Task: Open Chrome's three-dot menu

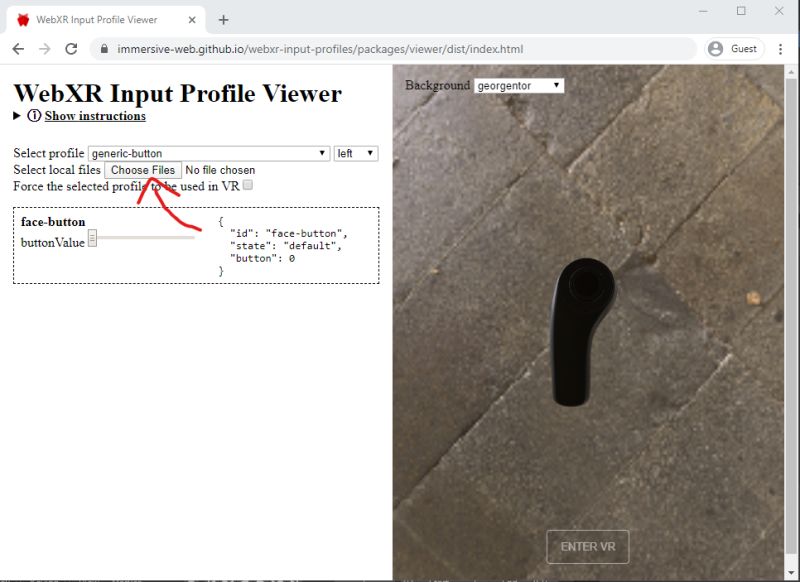Action: 781,48
